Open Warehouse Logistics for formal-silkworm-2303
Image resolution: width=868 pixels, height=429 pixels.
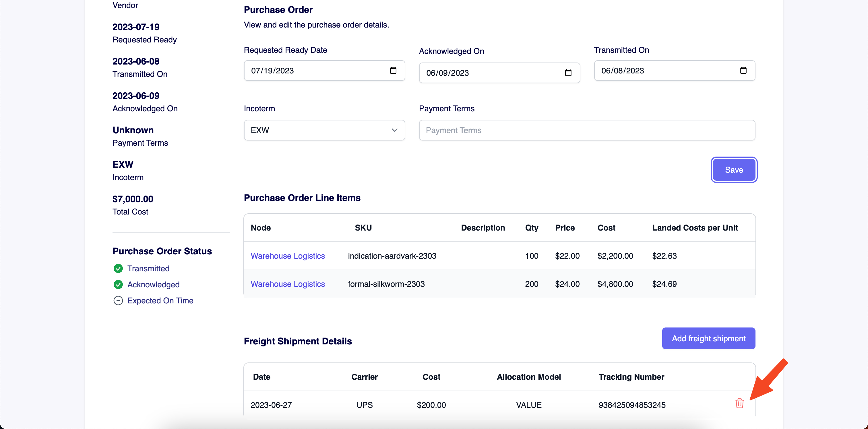click(x=287, y=284)
